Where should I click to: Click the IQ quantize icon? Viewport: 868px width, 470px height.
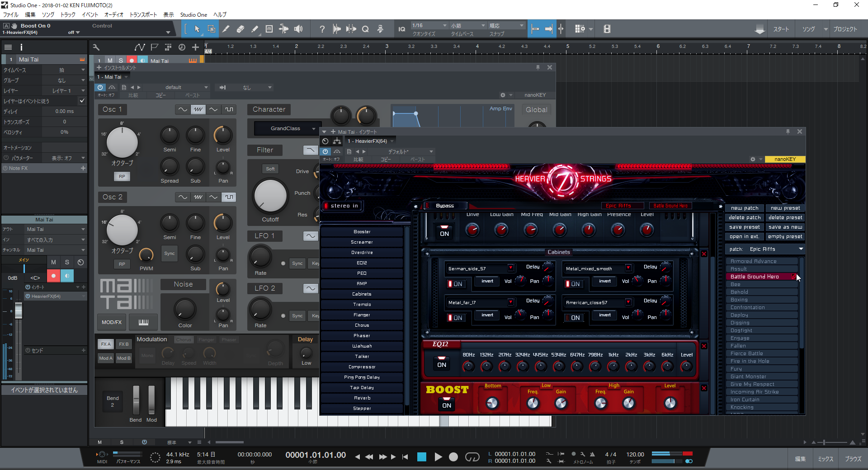coord(401,29)
